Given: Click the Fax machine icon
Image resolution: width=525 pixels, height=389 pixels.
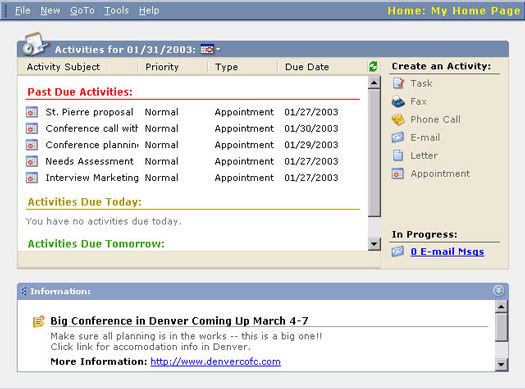Looking at the screenshot, I should [398, 101].
